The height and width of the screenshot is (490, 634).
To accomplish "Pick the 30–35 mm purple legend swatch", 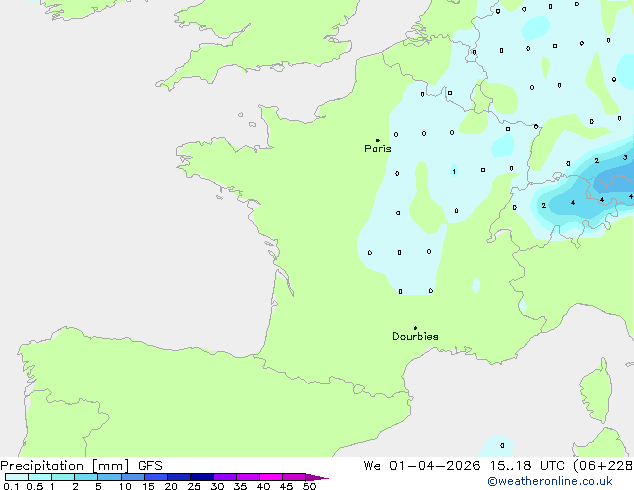I will point(225,477).
